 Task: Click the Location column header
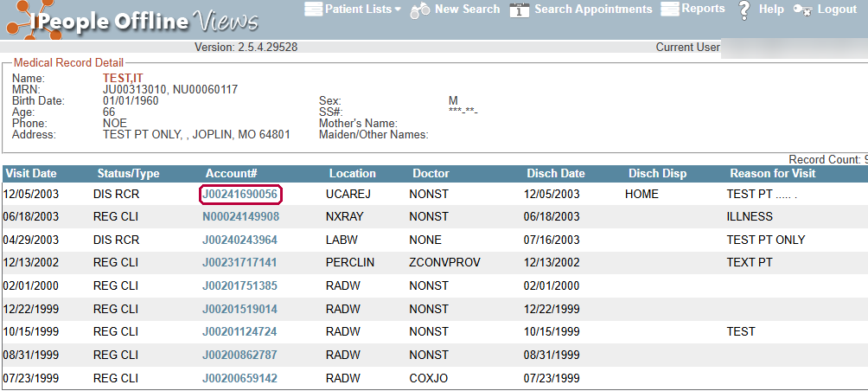click(x=352, y=173)
